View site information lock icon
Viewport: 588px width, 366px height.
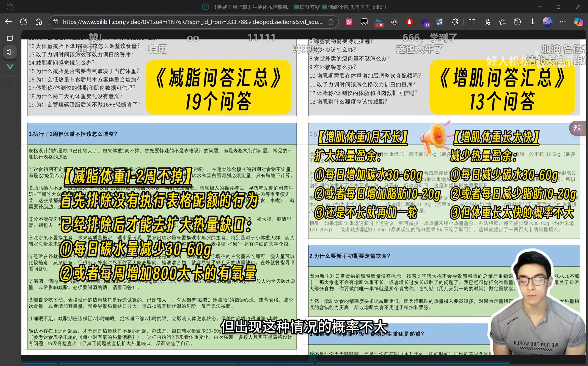(x=55, y=22)
